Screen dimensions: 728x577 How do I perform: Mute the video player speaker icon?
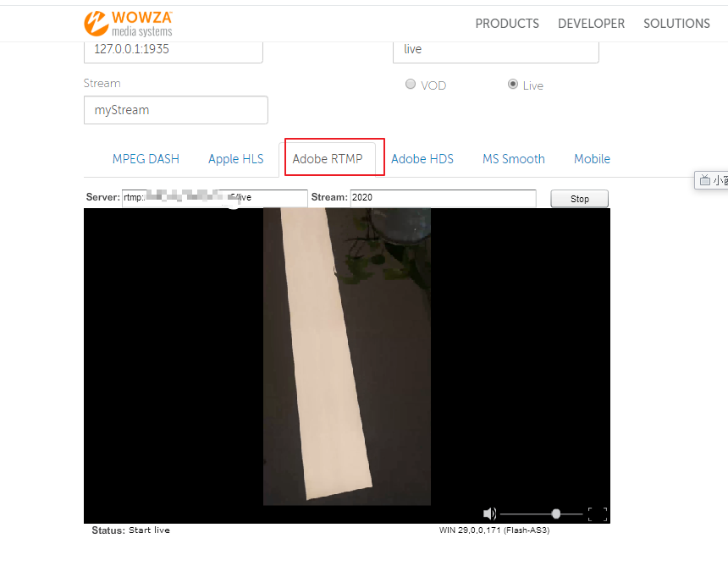point(489,514)
